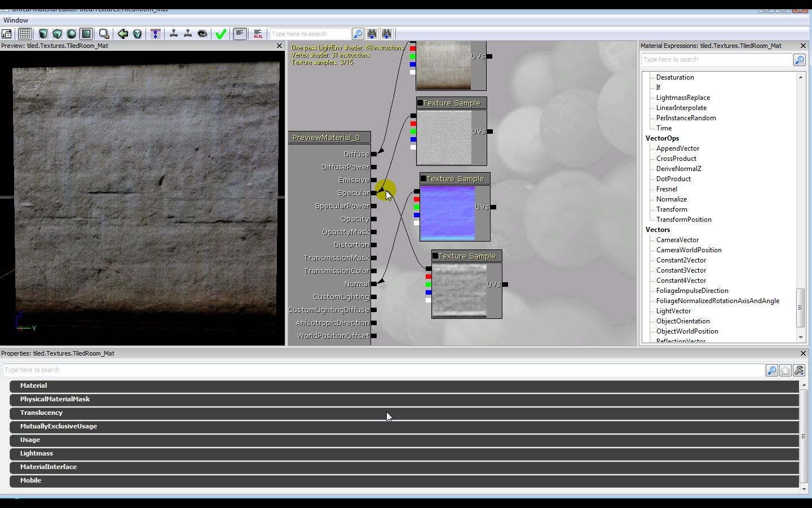Close the Material Expressions panel

803,46
